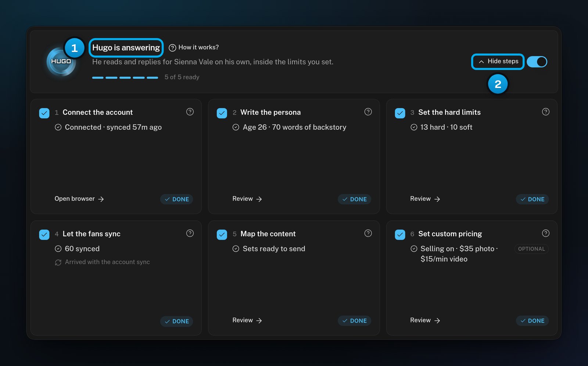
Task: Click the Map the content title
Action: pyautogui.click(x=268, y=234)
